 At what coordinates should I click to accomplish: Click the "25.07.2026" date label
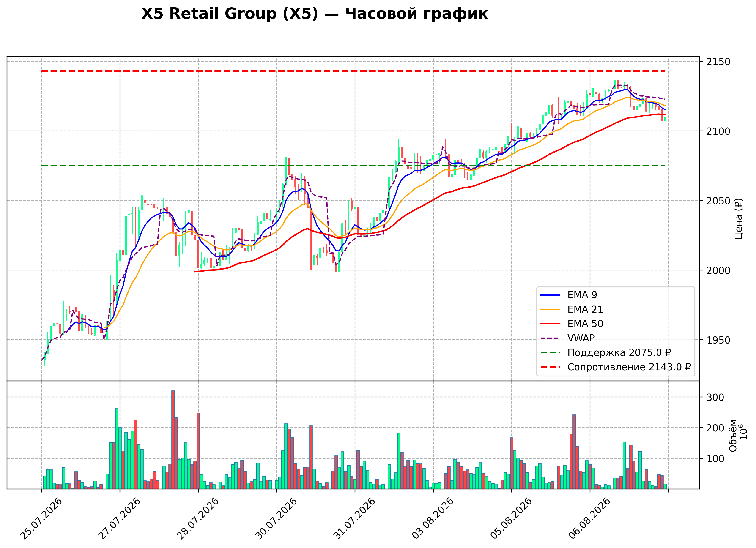click(x=41, y=519)
